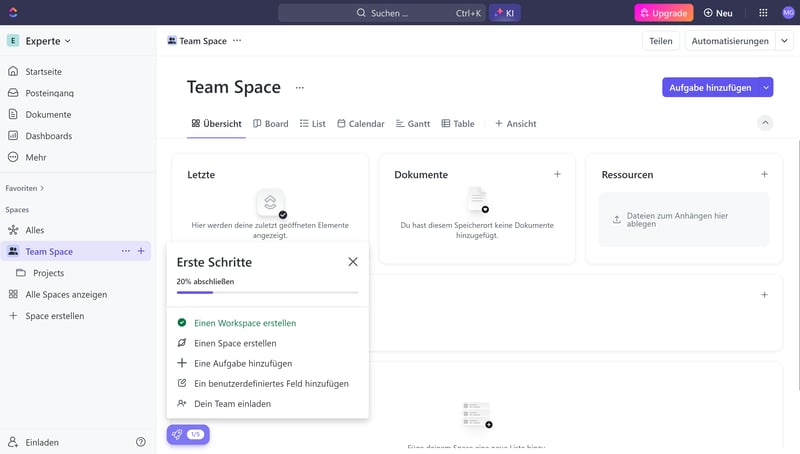Click plus icon in Ressourcen card
The height and width of the screenshot is (454, 800).
pyautogui.click(x=764, y=174)
